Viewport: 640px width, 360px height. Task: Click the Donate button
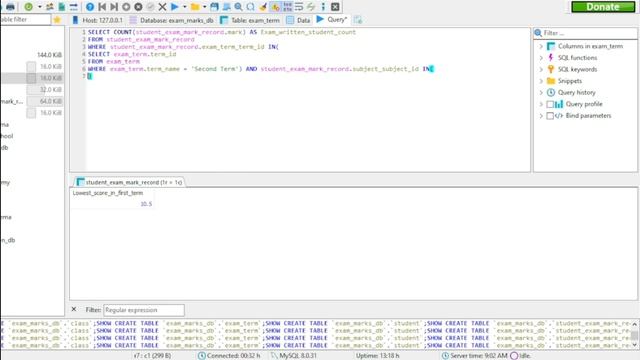[x=603, y=7]
